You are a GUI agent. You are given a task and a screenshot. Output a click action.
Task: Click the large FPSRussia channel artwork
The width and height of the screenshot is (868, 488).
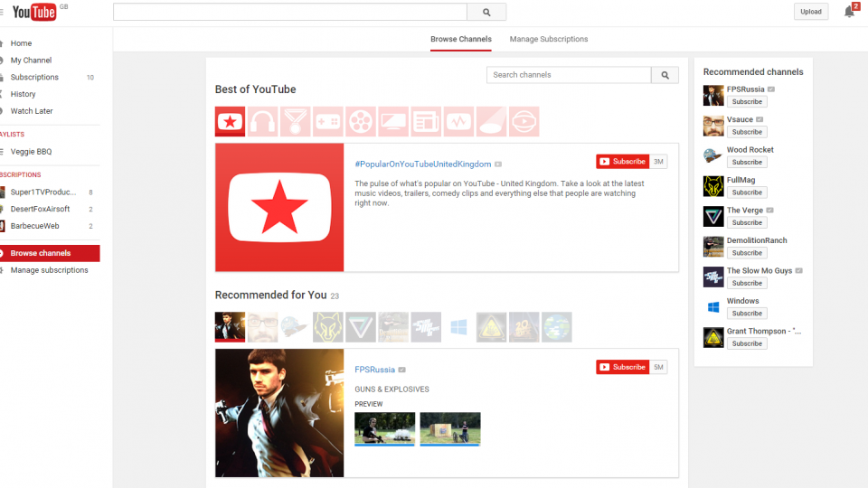pos(279,413)
